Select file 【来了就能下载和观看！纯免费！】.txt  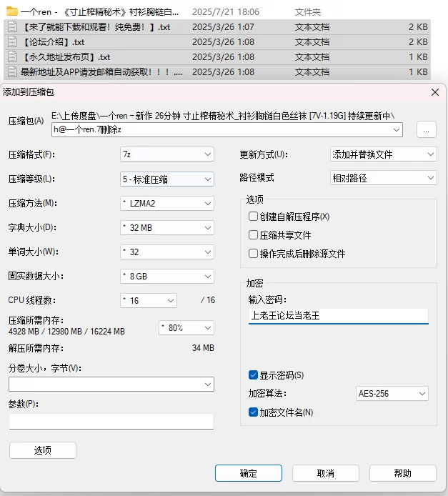pyautogui.click(x=97, y=27)
